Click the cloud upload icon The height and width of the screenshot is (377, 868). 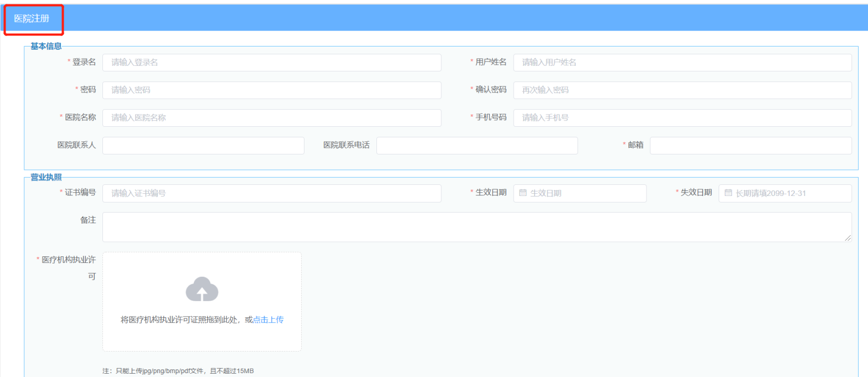[202, 289]
